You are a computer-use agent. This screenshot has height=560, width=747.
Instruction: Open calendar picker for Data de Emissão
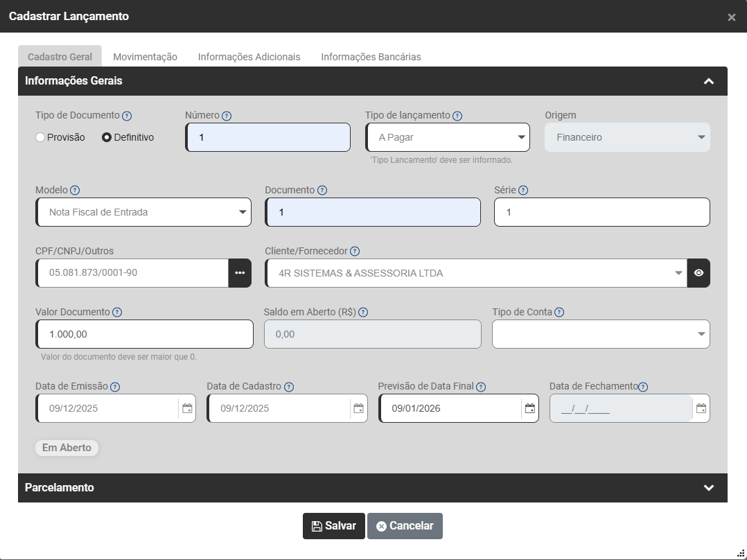pos(187,408)
